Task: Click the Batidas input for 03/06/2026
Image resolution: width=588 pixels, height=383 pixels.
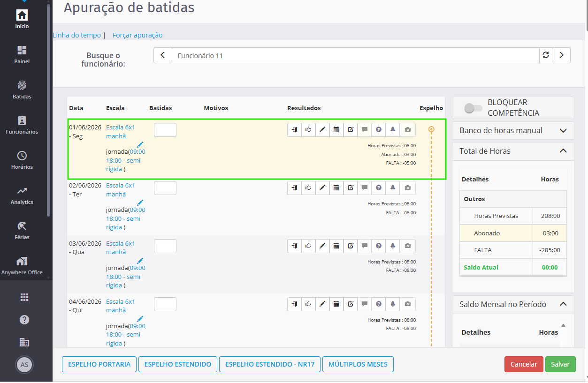Action: pyautogui.click(x=165, y=246)
